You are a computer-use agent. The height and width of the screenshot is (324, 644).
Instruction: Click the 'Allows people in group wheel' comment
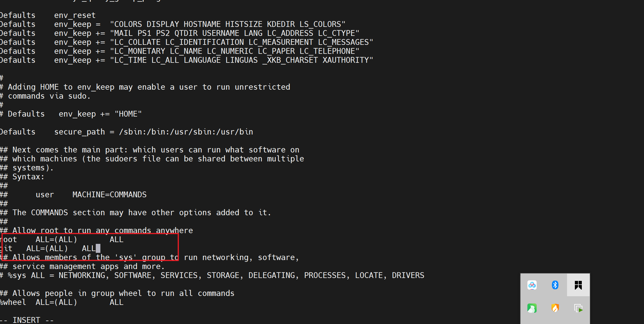click(x=117, y=293)
